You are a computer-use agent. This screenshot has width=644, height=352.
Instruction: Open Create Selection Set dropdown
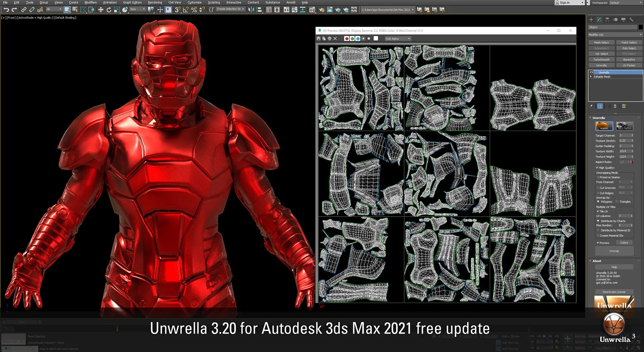[x=230, y=9]
